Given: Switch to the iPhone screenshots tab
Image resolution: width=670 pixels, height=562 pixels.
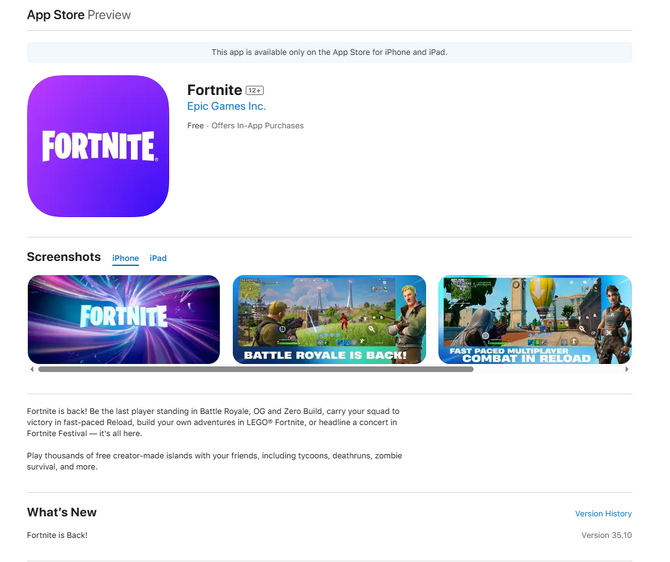Looking at the screenshot, I should point(125,259).
